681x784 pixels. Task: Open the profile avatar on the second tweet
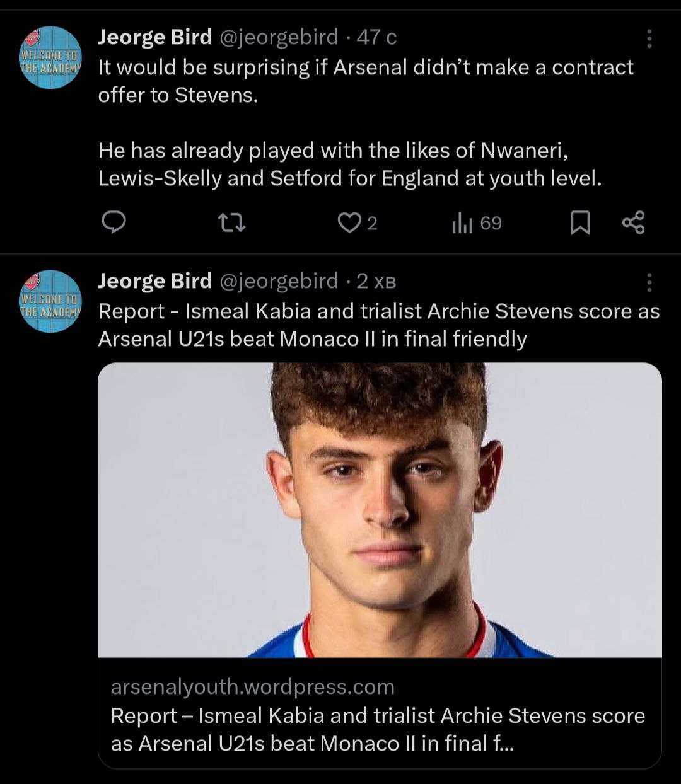coord(50,301)
